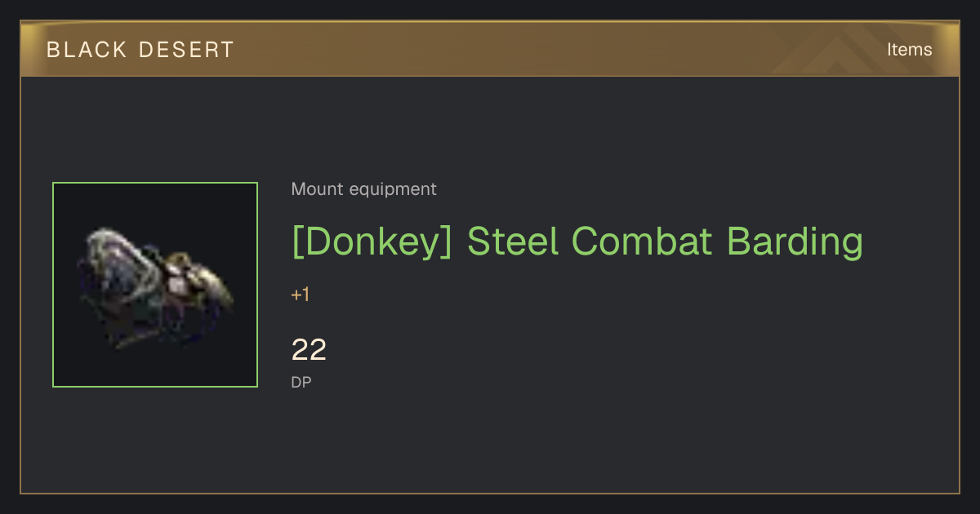The width and height of the screenshot is (980, 514).
Task: Click the golden buckle part of the barding image
Action: coord(201,284)
